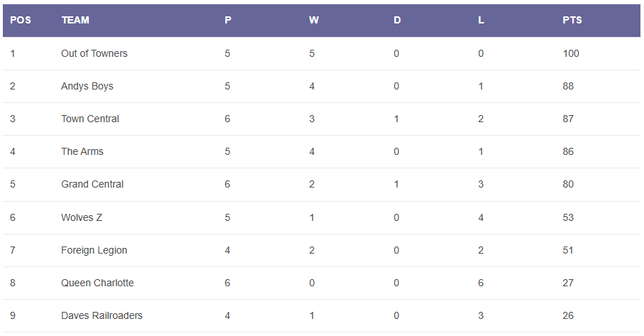
Task: Select the Grand Central team name
Action: 92,184
